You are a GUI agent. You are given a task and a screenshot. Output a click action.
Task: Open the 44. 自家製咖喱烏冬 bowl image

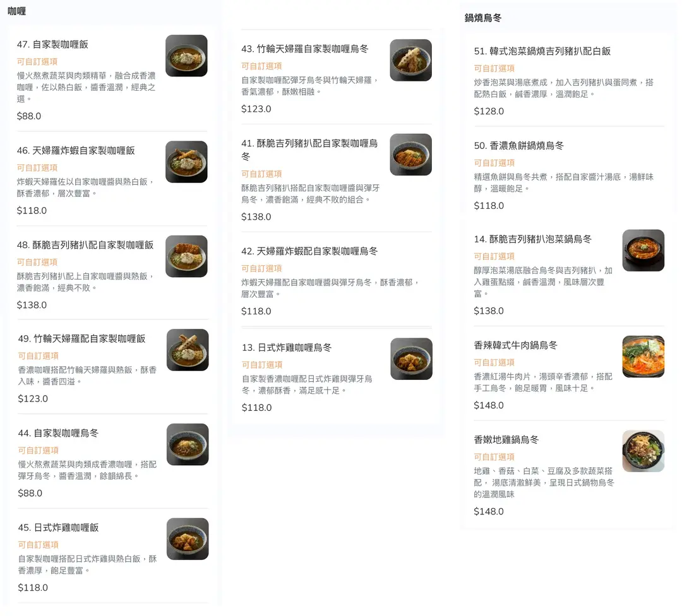188,444
